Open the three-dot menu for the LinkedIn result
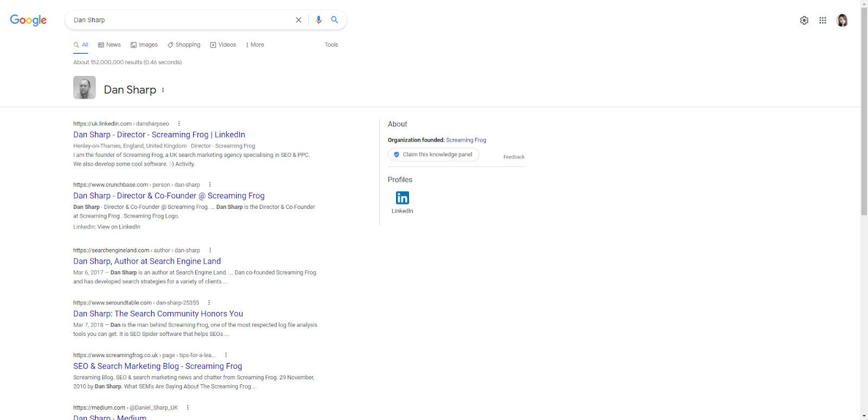Image resolution: width=868 pixels, height=420 pixels. 179,124
